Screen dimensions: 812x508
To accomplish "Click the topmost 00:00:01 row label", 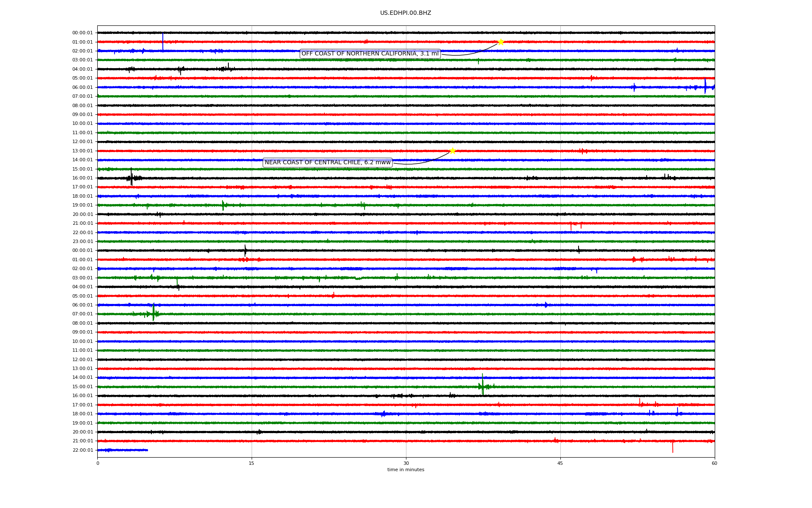I will click(x=82, y=33).
